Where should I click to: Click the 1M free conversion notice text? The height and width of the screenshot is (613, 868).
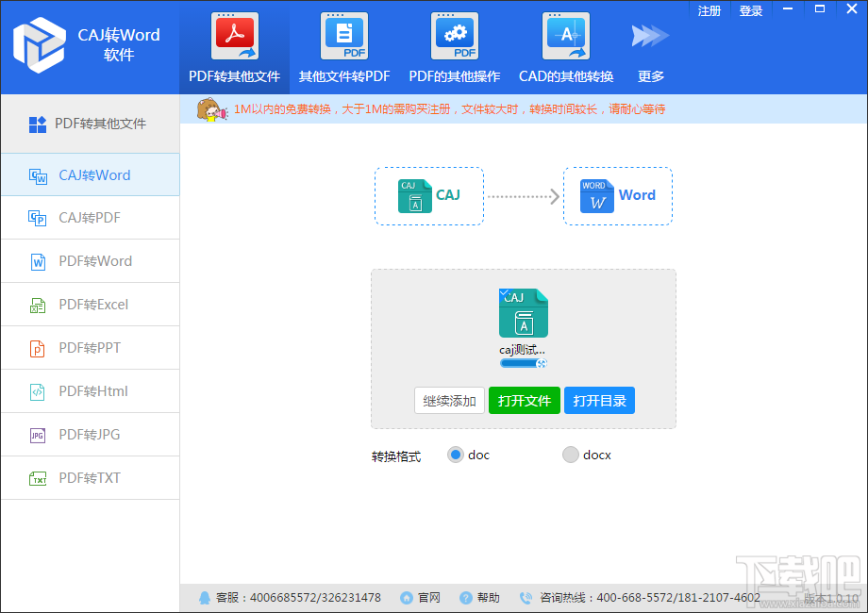(449, 109)
